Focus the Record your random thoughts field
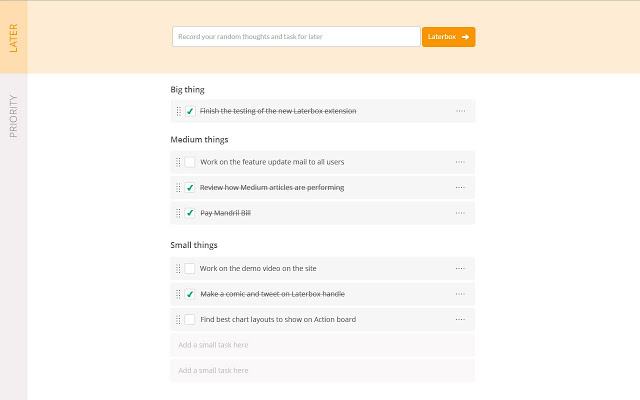Image resolution: width=640 pixels, height=400 pixels. (x=296, y=37)
